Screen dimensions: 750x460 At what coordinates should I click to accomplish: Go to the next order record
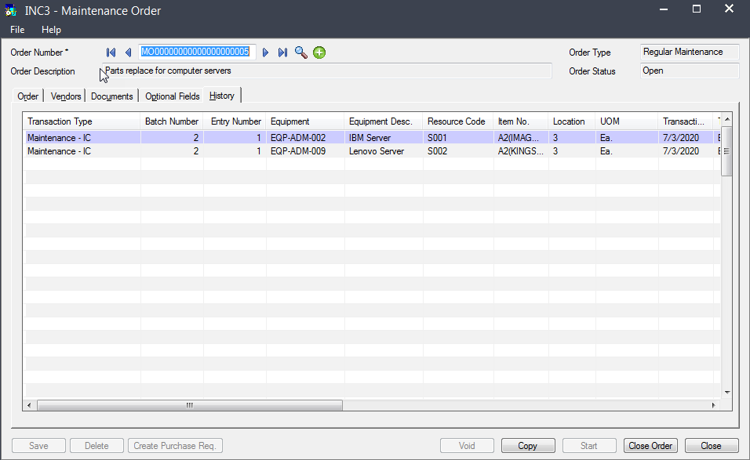(265, 52)
